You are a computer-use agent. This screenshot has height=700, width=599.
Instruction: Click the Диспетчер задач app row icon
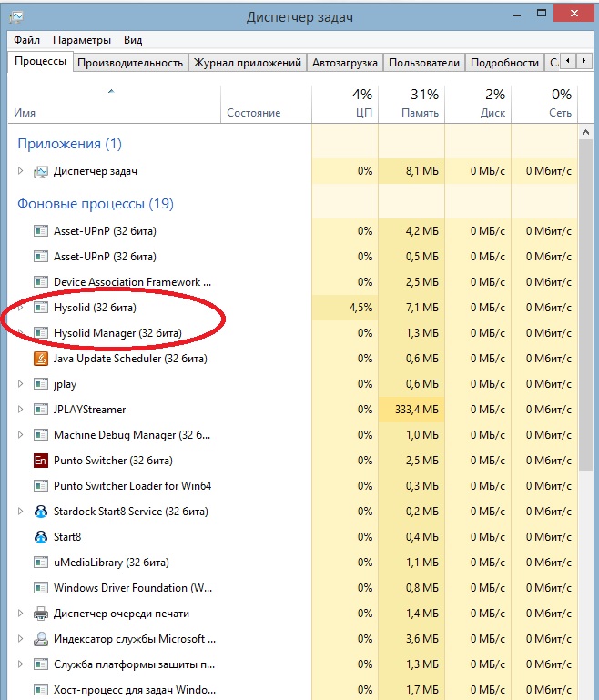[x=41, y=171]
